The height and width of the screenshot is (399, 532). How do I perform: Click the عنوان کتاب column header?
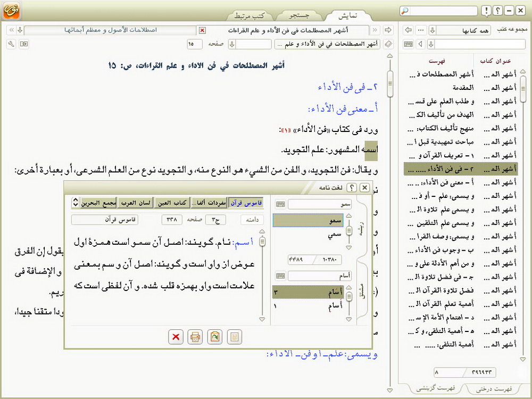(x=495, y=61)
